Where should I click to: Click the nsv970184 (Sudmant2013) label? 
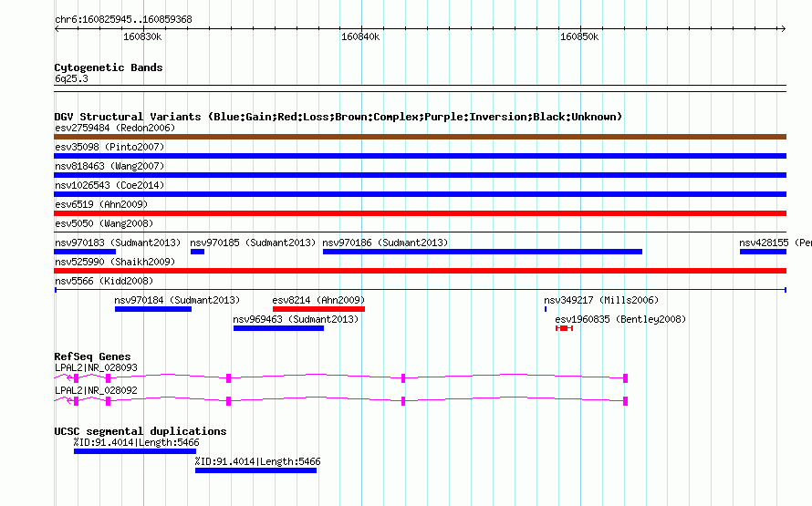tap(177, 300)
